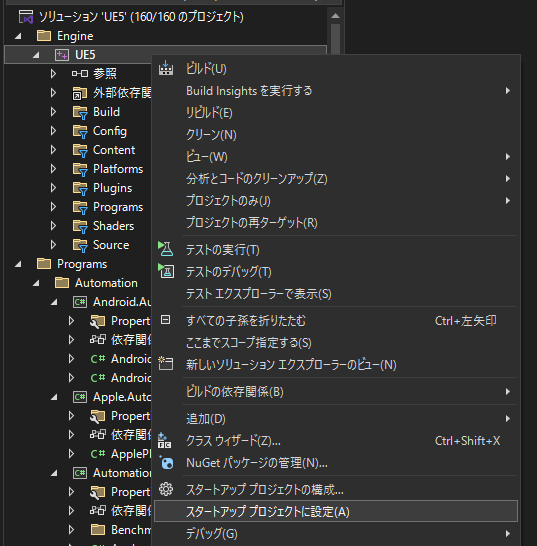537x546 pixels.
Task: Click the startup project configuration gear icon
Action: (166, 489)
